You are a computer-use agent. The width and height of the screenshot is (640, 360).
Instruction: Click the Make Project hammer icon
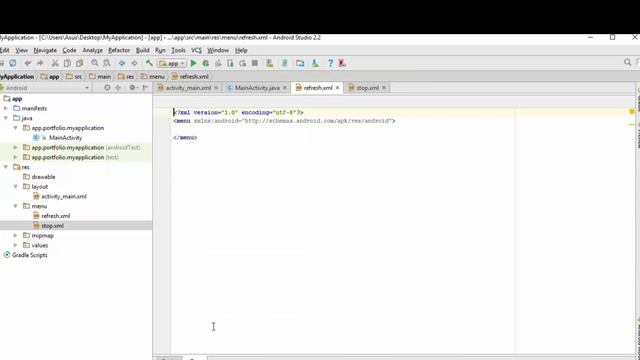(x=149, y=63)
